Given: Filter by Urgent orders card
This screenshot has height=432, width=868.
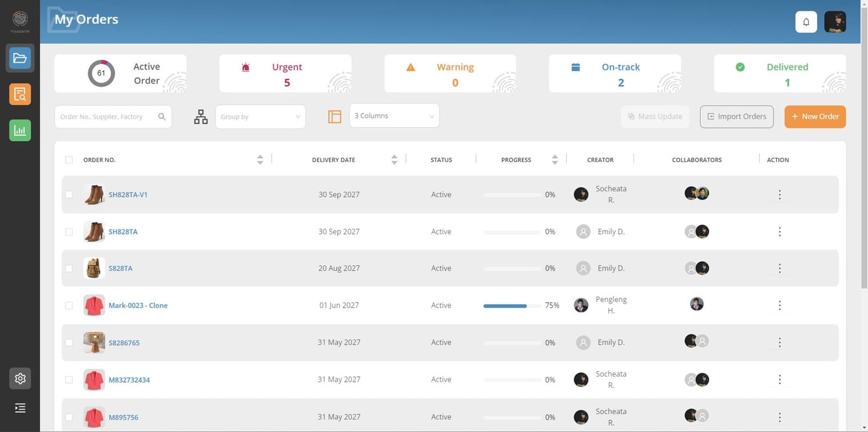Looking at the screenshot, I should (x=285, y=74).
